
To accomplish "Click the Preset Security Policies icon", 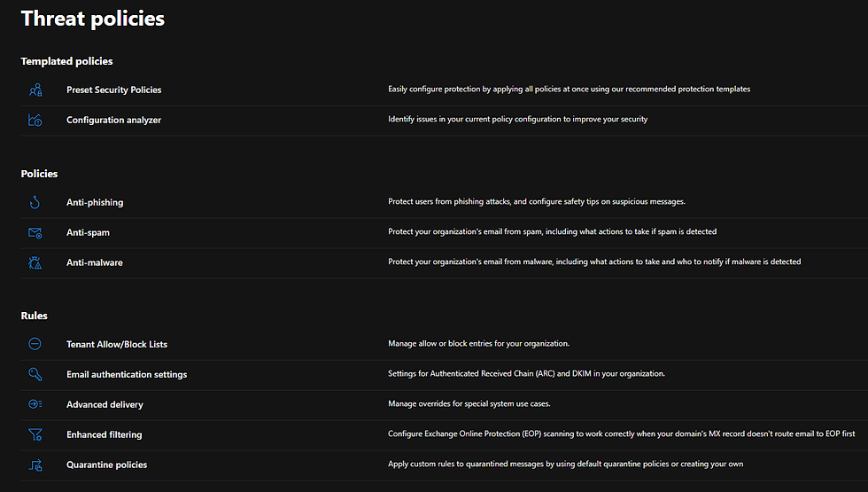I will point(35,90).
